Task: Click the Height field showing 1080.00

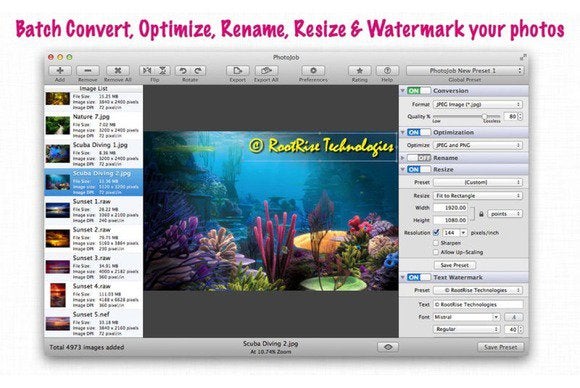Action: click(x=450, y=220)
